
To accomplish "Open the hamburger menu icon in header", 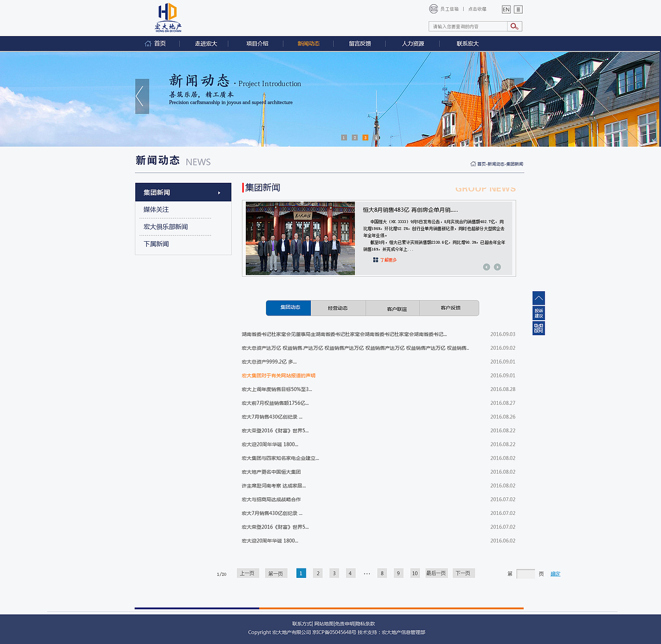I will point(518,9).
